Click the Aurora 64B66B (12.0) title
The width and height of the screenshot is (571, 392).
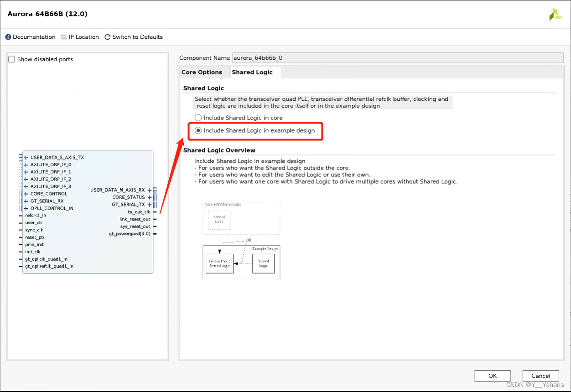(47, 14)
